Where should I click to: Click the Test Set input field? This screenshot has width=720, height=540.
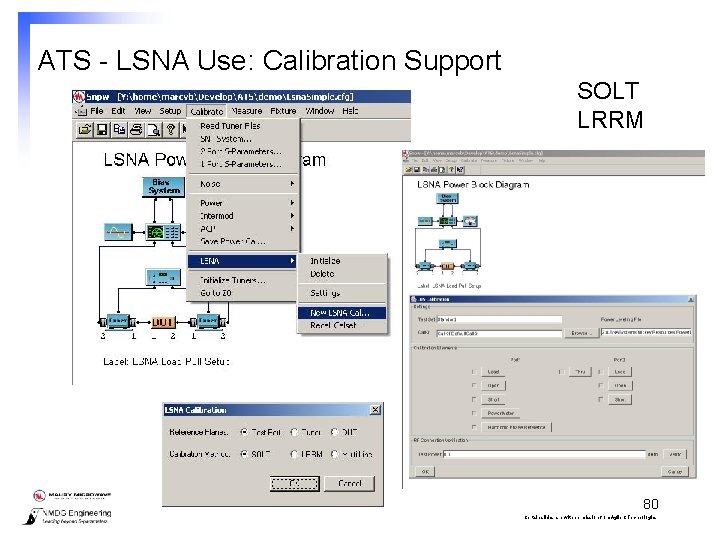click(499, 319)
